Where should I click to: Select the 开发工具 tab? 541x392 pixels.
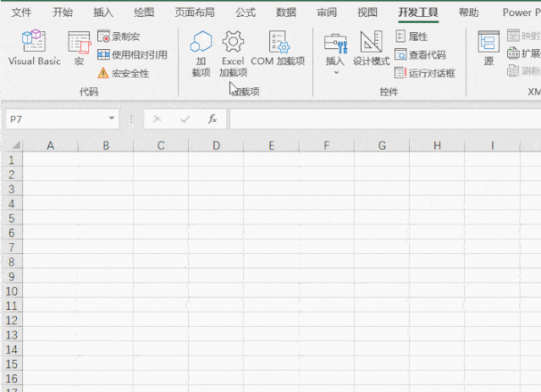pyautogui.click(x=418, y=13)
